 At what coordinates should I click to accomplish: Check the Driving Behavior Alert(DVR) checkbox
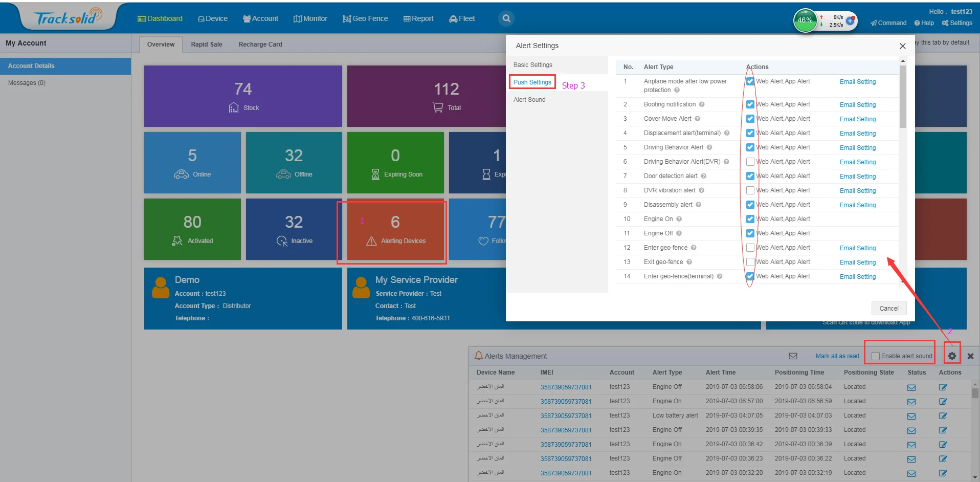[x=750, y=162]
